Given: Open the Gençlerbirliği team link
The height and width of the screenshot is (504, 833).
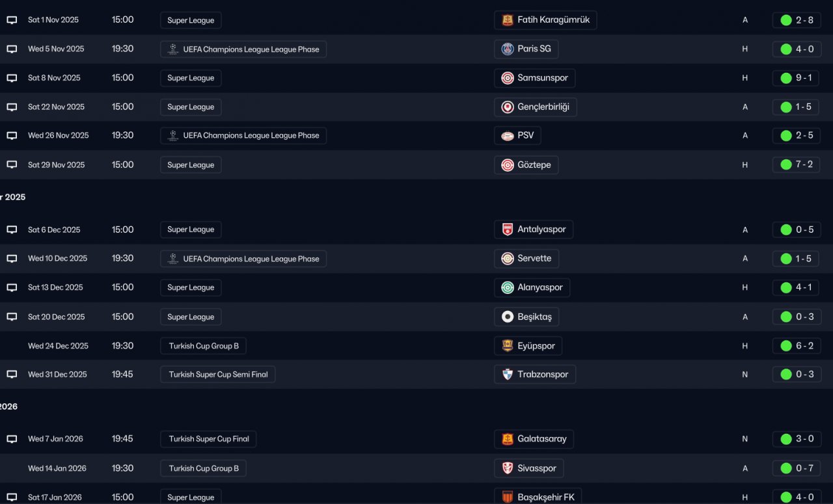Looking at the screenshot, I should point(543,107).
